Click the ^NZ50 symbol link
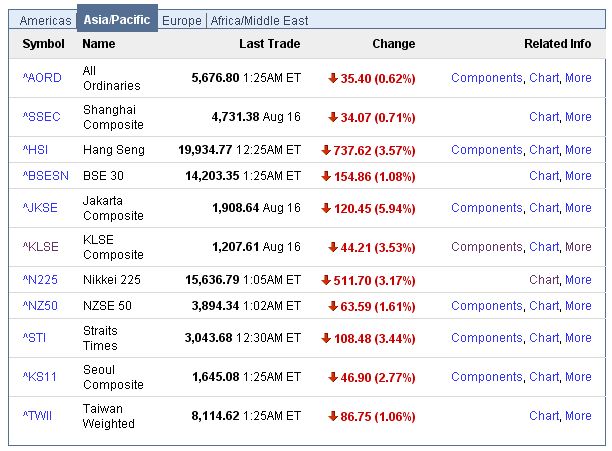This screenshot has width=612, height=451. click(x=41, y=305)
